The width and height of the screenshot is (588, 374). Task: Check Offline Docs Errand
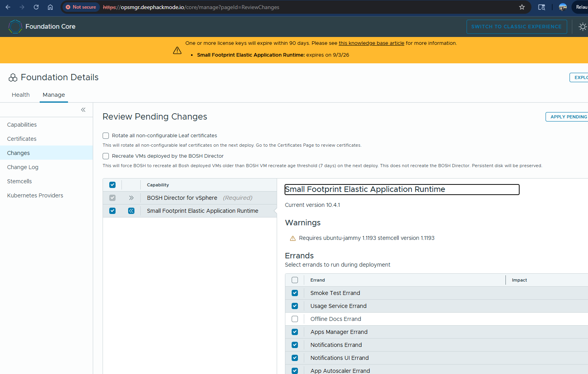pyautogui.click(x=295, y=319)
